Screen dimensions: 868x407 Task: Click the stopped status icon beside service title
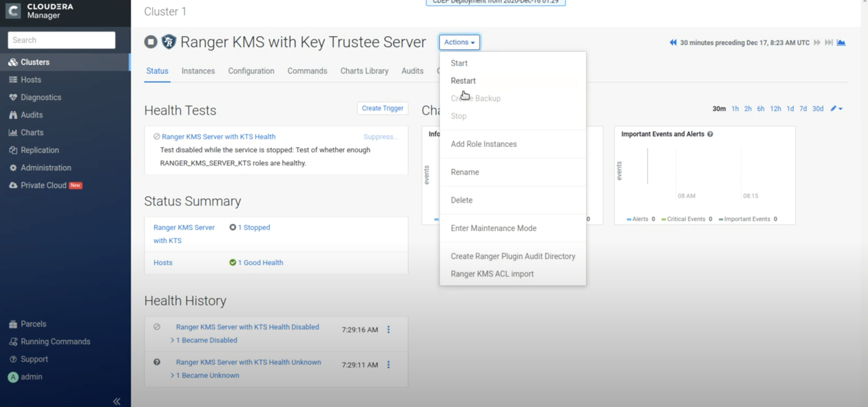151,42
